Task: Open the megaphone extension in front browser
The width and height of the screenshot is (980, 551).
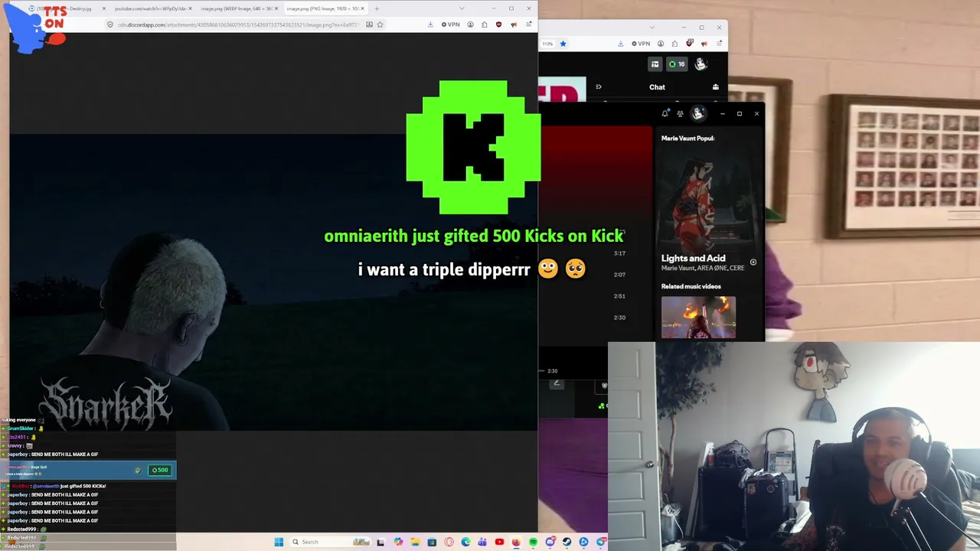Action: point(514,24)
